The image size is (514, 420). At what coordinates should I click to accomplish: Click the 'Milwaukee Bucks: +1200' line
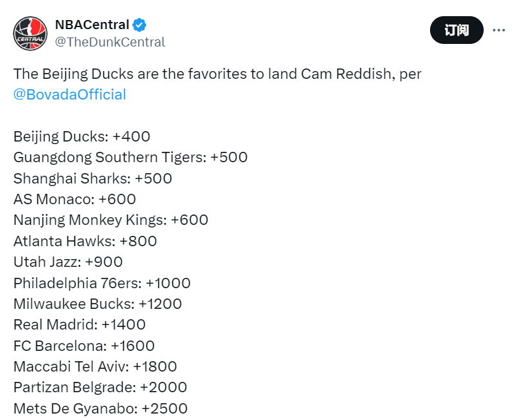(x=98, y=304)
